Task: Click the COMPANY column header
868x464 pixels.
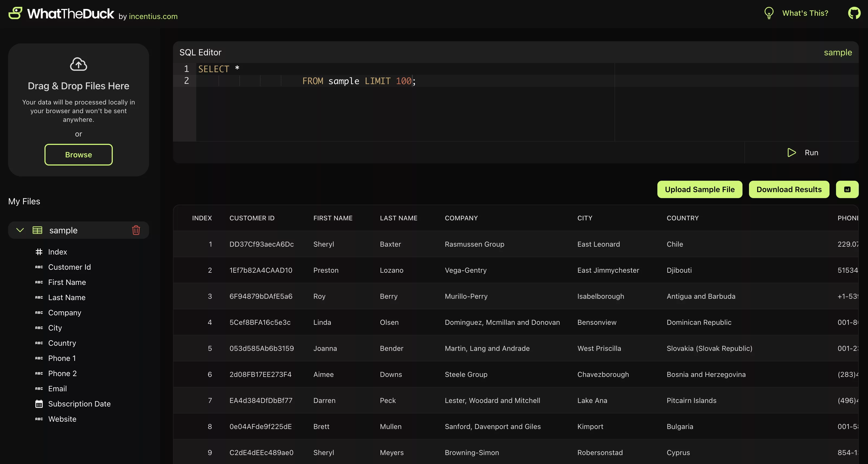Action: (461, 218)
